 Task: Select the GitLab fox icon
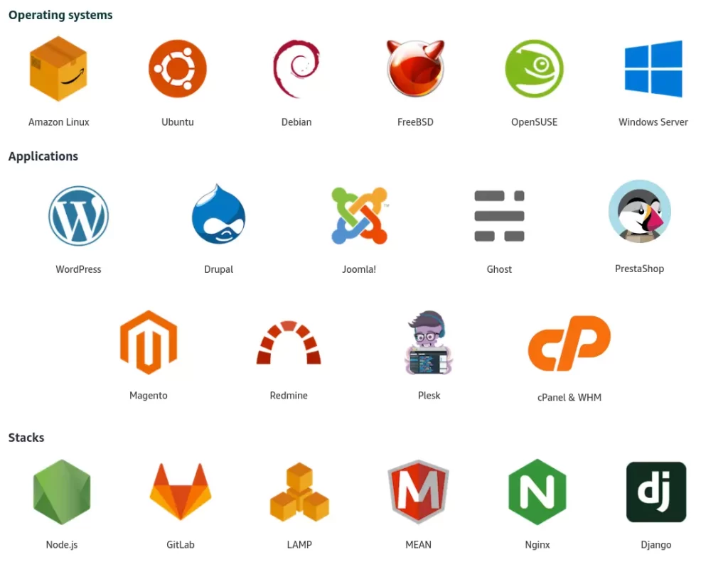point(180,492)
